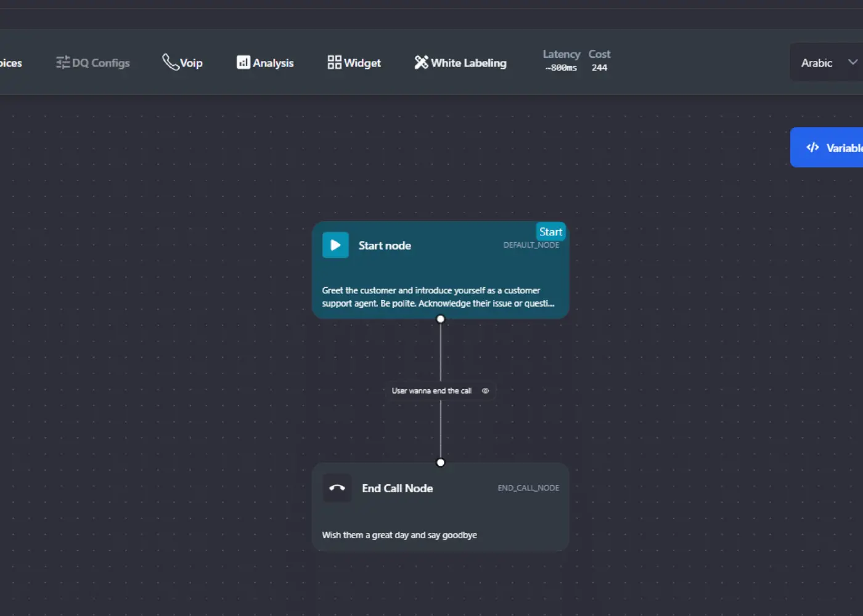Toggle the eye icon on the edge label
The image size is (863, 616).
pos(485,391)
